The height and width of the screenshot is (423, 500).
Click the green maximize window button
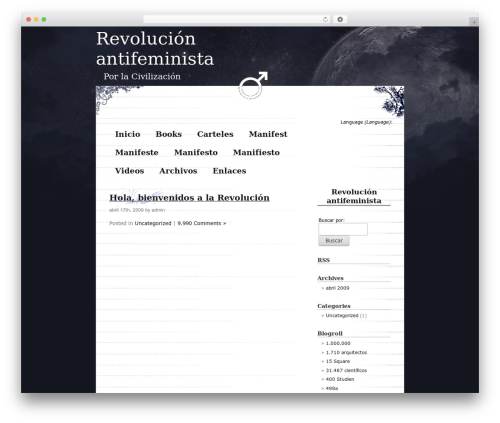point(44,19)
